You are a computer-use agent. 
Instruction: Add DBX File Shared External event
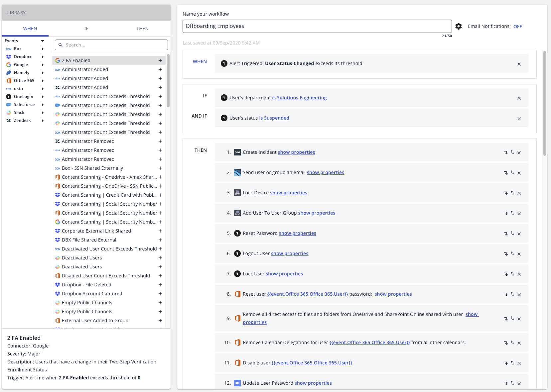[160, 240]
